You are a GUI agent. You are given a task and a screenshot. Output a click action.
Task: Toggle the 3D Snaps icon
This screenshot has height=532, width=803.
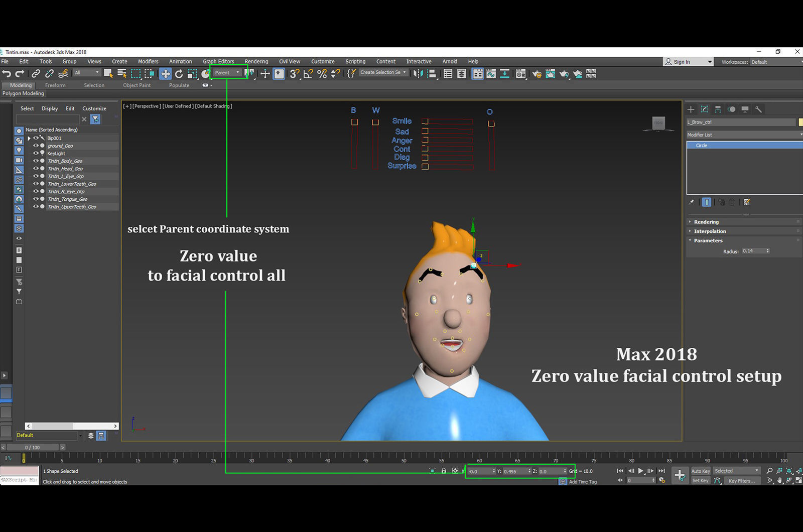point(295,74)
